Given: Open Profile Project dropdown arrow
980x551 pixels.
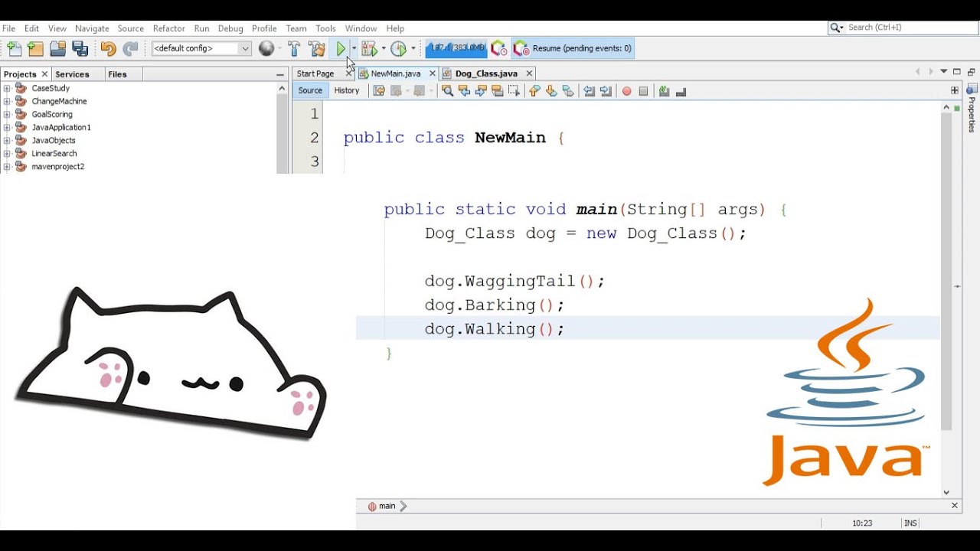Looking at the screenshot, I should (x=413, y=49).
